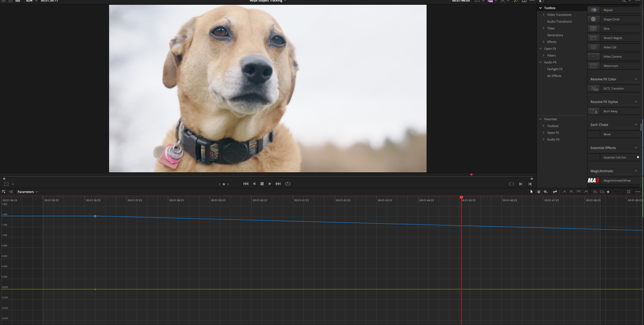Collapse Resolve FX Color group
Viewport: 644px width, 325px height.
(636, 79)
